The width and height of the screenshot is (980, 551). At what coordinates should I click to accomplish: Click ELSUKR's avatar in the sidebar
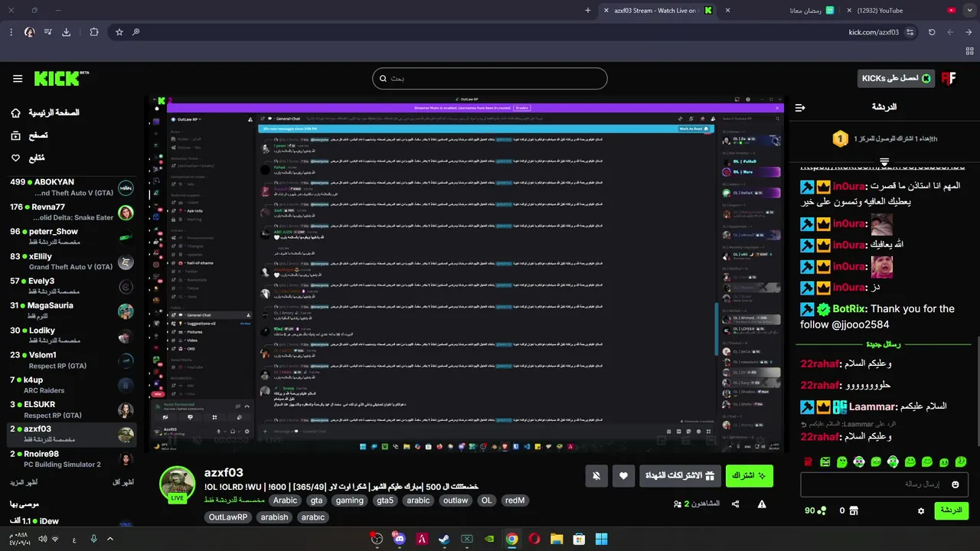tap(126, 410)
